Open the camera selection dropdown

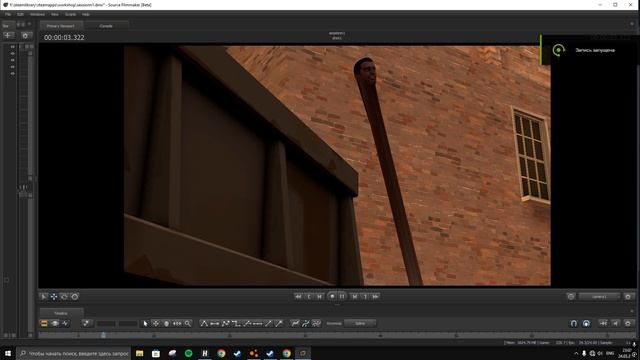[x=599, y=297]
